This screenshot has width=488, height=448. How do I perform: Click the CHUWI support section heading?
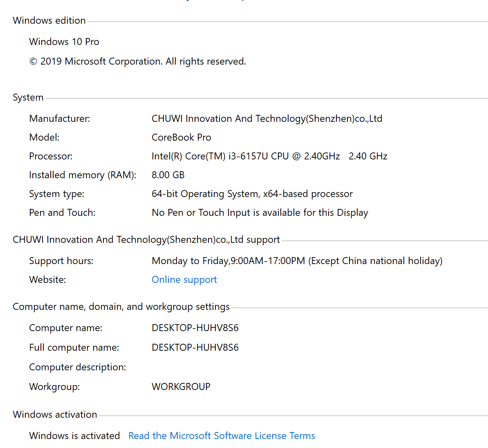point(146,240)
